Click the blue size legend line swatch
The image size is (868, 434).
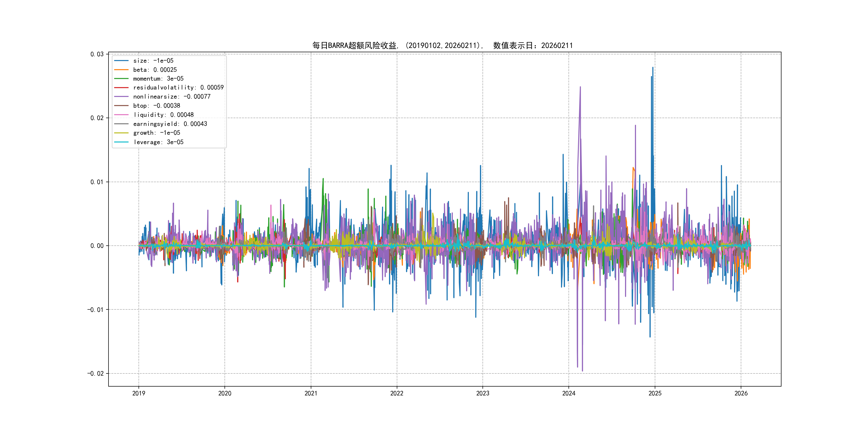121,61
